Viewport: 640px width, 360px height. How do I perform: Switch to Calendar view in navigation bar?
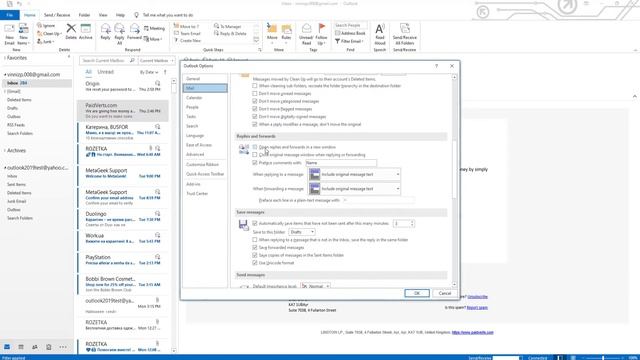point(21,347)
